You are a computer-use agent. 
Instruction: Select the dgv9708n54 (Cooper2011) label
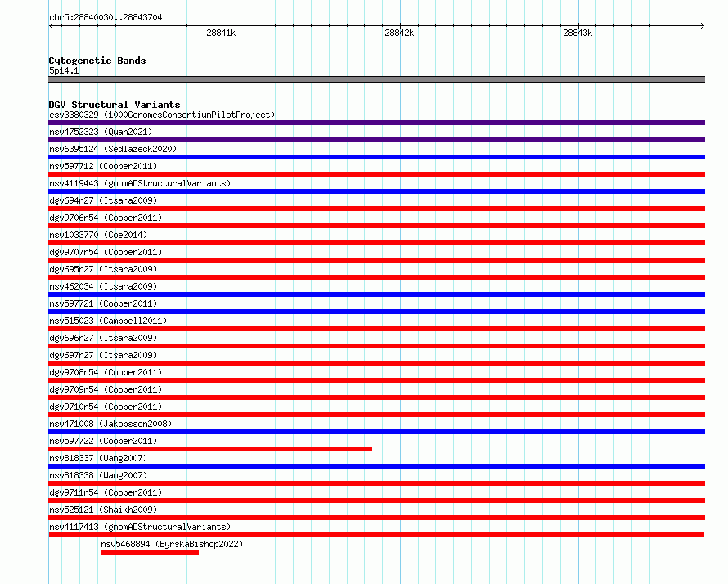pyautogui.click(x=106, y=372)
